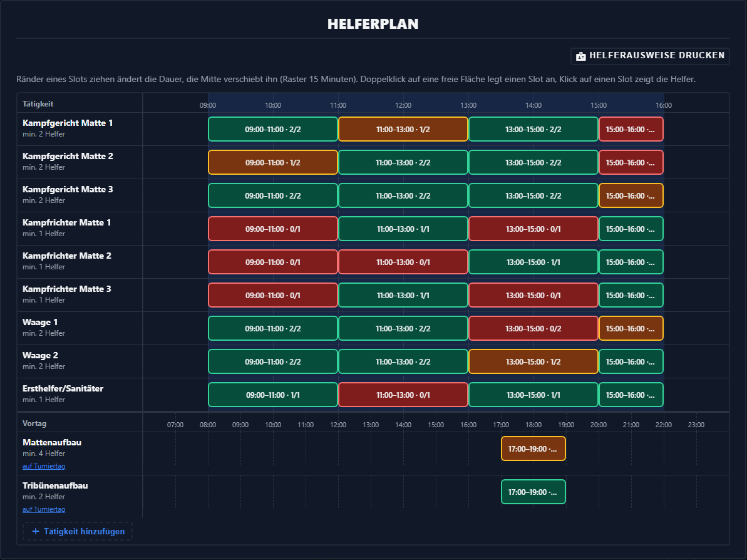Click the Tribünenaufbau activity name
Viewport: 747px width, 560px height.
(x=55, y=485)
